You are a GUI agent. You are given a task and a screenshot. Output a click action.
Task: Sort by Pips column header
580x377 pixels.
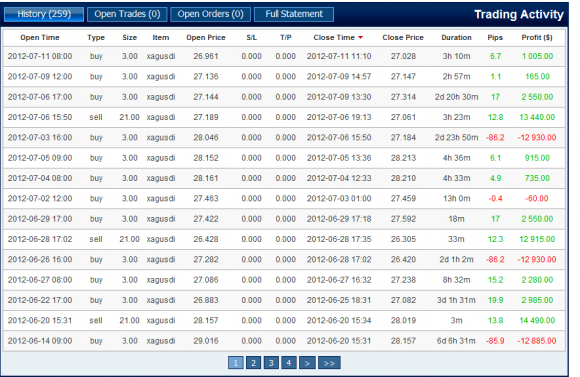tap(495, 38)
